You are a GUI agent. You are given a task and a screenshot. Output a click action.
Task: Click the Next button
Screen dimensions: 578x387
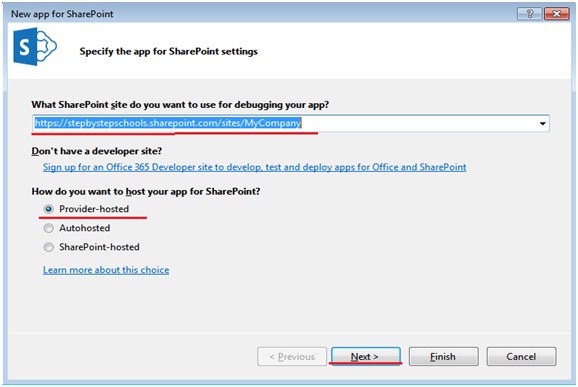tap(365, 356)
